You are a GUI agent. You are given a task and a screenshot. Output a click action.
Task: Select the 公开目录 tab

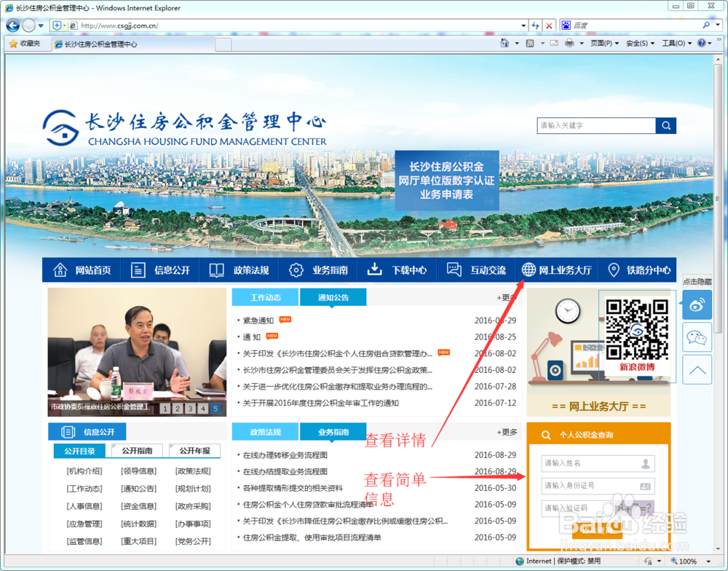pyautogui.click(x=79, y=451)
